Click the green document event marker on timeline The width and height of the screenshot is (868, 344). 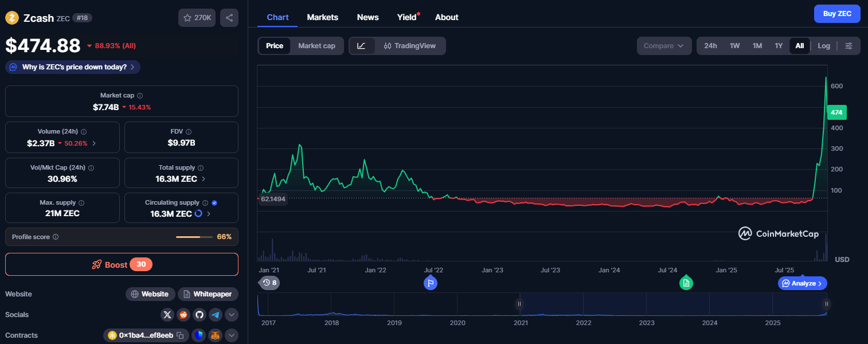pyautogui.click(x=686, y=283)
